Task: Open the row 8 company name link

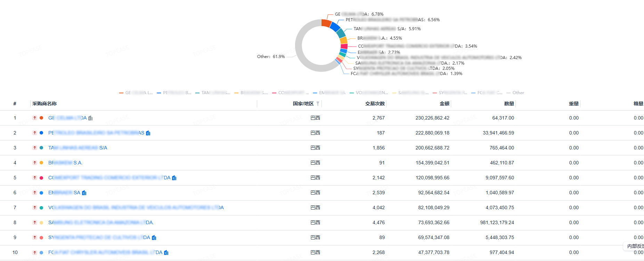Action: (101, 222)
